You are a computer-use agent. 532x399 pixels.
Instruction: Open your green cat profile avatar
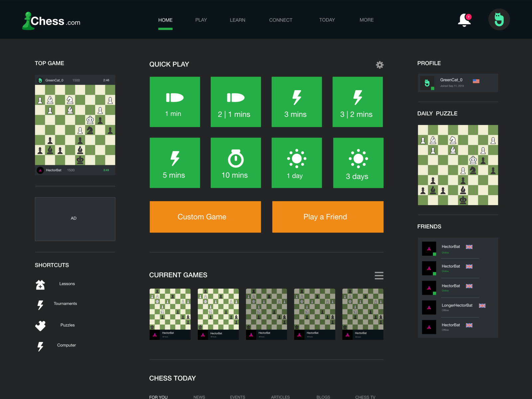(498, 19)
